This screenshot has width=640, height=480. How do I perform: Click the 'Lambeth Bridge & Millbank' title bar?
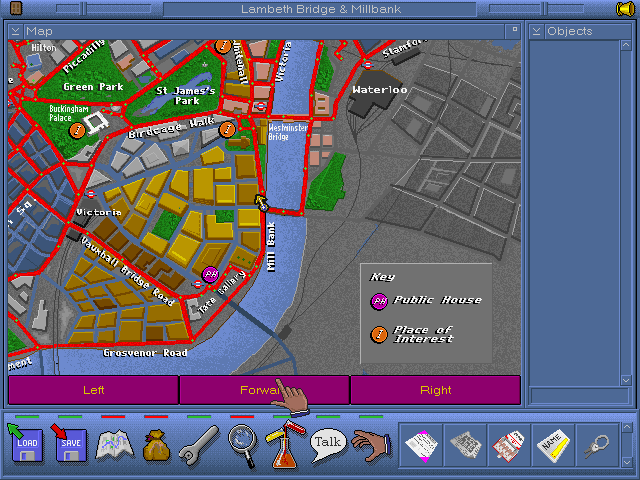click(320, 9)
